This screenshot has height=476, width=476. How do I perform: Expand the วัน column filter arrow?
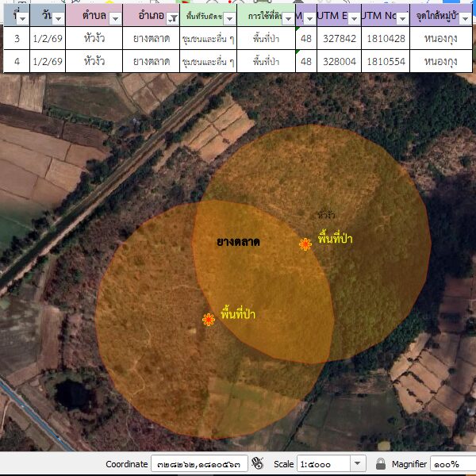[x=59, y=17]
